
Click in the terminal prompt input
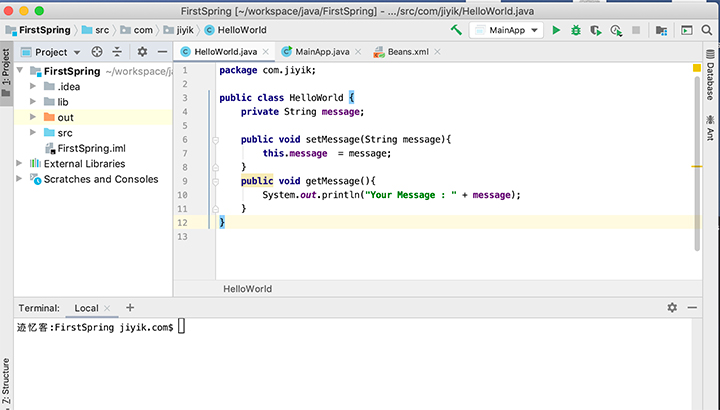click(x=181, y=326)
